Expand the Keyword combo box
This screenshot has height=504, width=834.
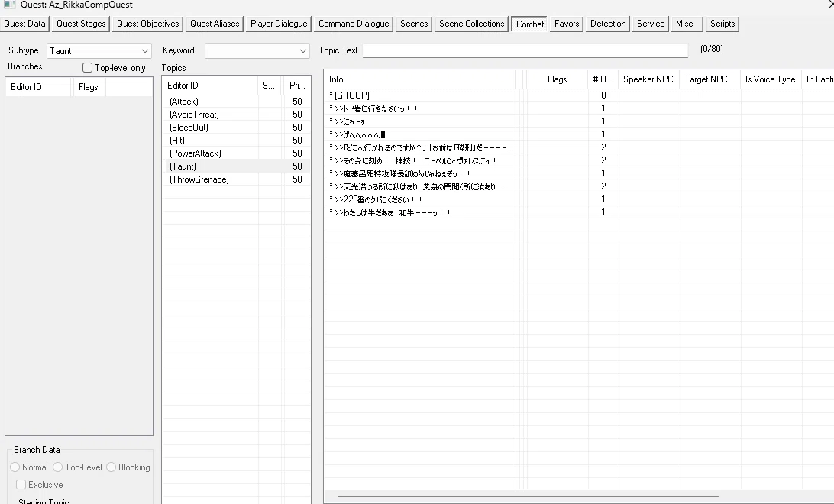point(257,50)
